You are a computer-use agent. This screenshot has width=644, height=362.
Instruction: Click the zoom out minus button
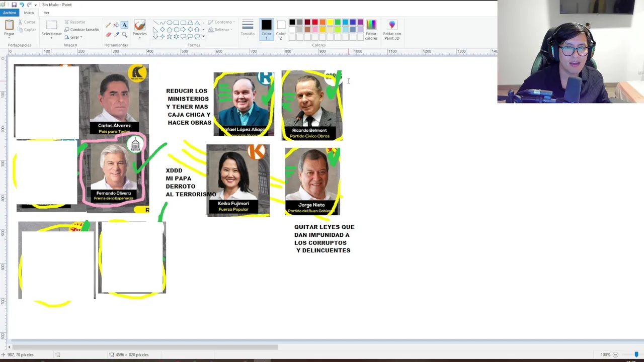pyautogui.click(x=615, y=354)
